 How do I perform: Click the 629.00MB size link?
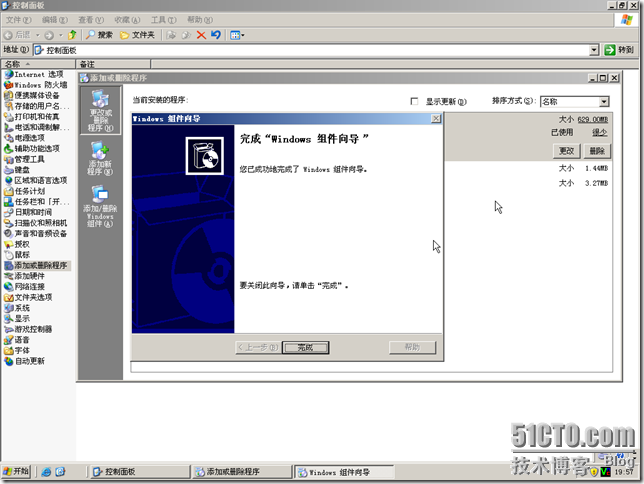[x=593, y=120]
